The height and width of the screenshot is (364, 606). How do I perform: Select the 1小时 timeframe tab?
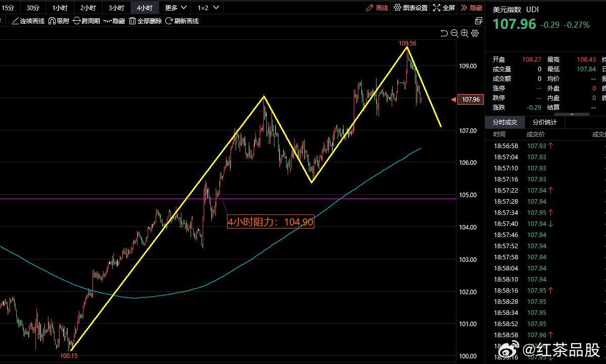point(60,8)
